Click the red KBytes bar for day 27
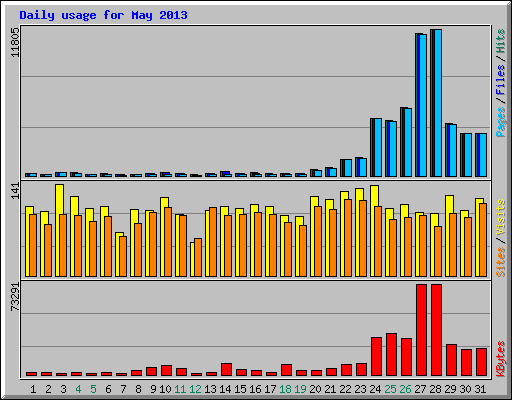Screen dimensions: 512x400 (421, 330)
